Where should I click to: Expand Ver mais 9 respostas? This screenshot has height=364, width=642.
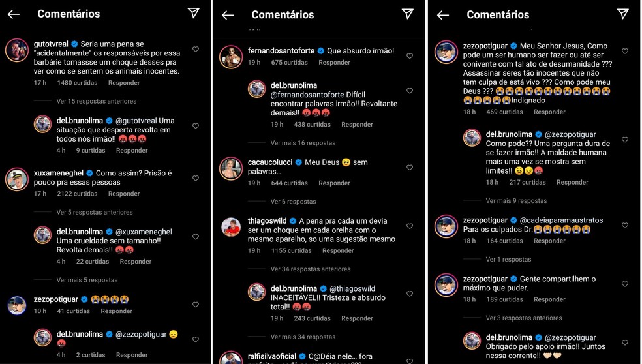tap(516, 201)
